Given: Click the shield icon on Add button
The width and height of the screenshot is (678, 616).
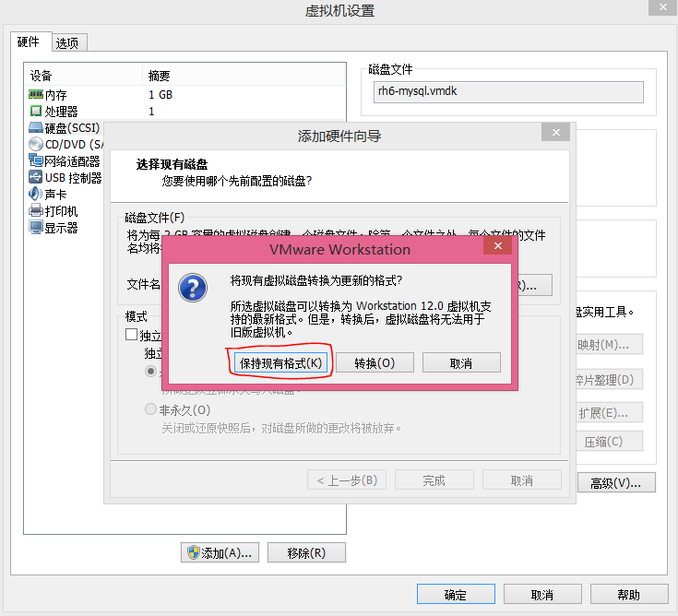Looking at the screenshot, I should tap(194, 552).
